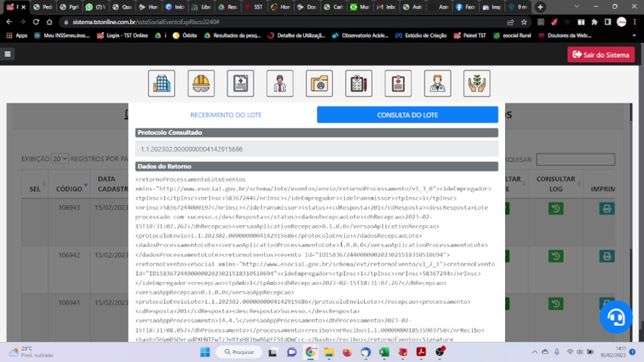Go to browser home page
Viewport: 644px width, 362px height.
[x=49, y=22]
